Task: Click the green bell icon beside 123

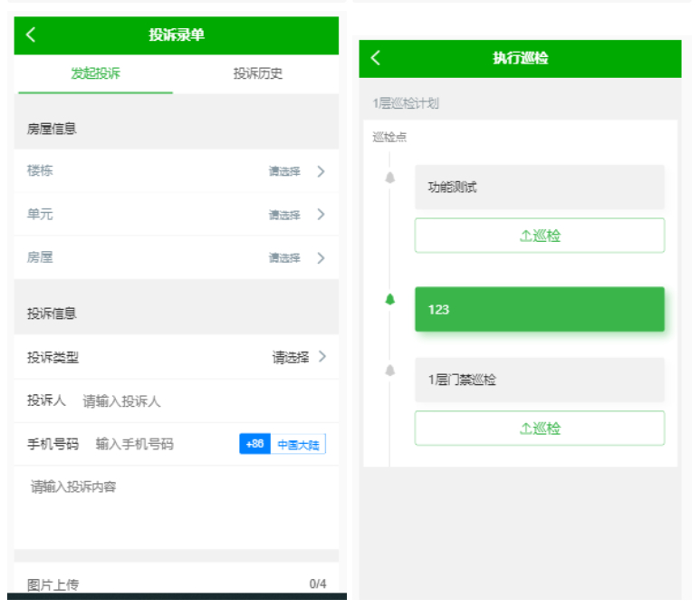Action: click(x=390, y=300)
